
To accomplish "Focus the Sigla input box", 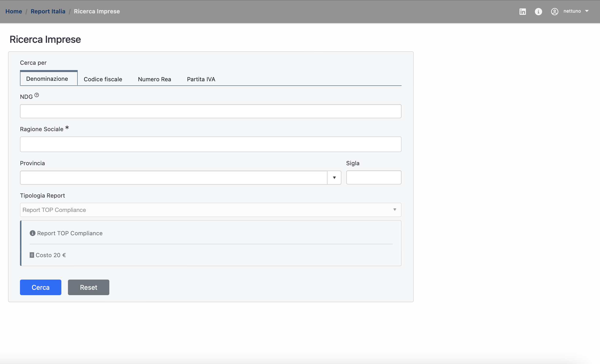I will pos(374,177).
